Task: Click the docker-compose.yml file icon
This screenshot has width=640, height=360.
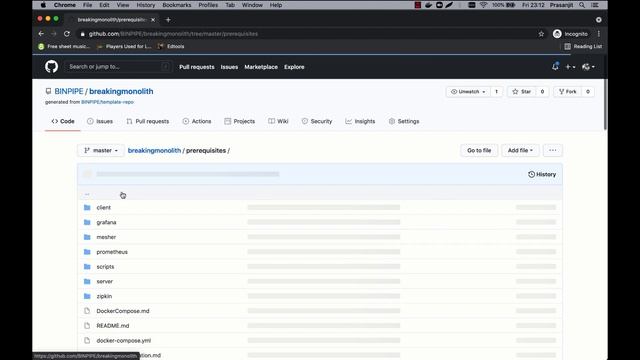Action: tap(87, 340)
